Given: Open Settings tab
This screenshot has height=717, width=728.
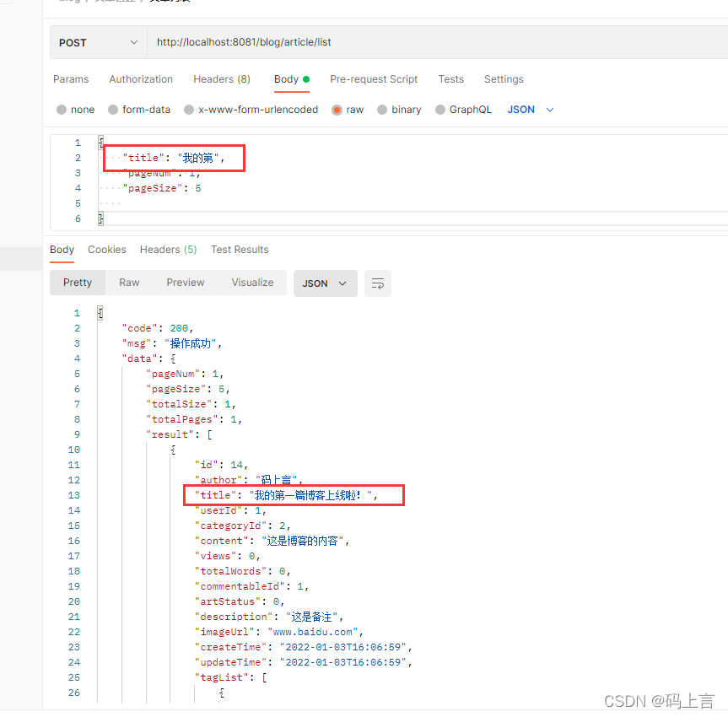Looking at the screenshot, I should click(x=504, y=79).
